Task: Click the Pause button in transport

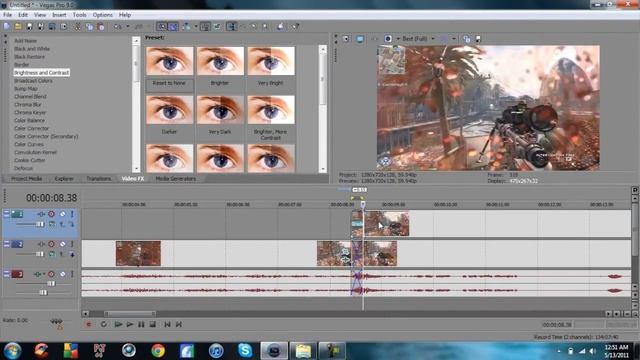Action: coord(141,324)
